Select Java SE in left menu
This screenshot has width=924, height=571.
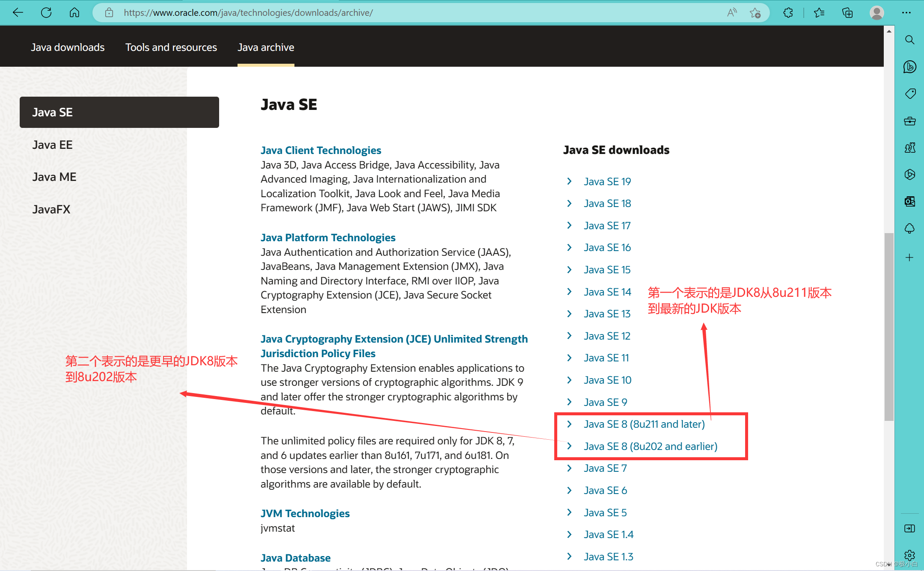(119, 112)
